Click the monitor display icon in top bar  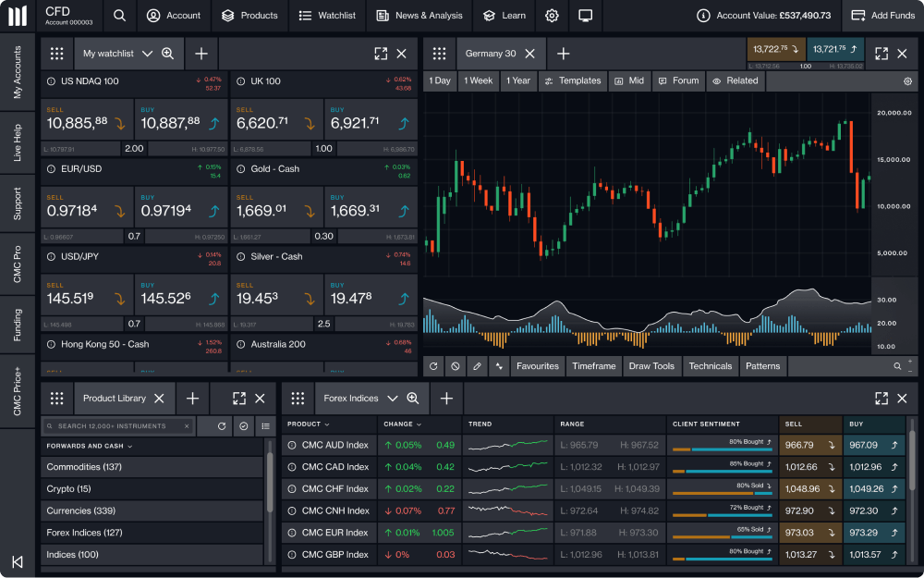point(583,16)
